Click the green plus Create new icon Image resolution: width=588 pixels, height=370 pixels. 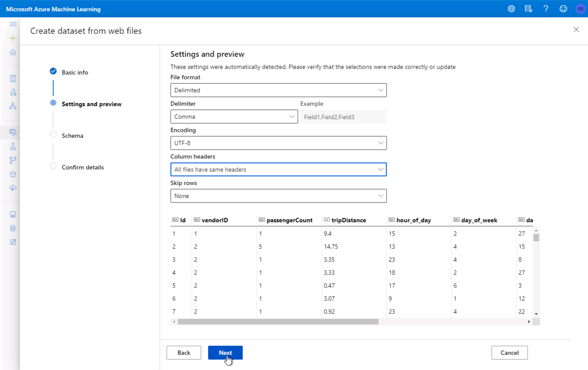pos(13,38)
